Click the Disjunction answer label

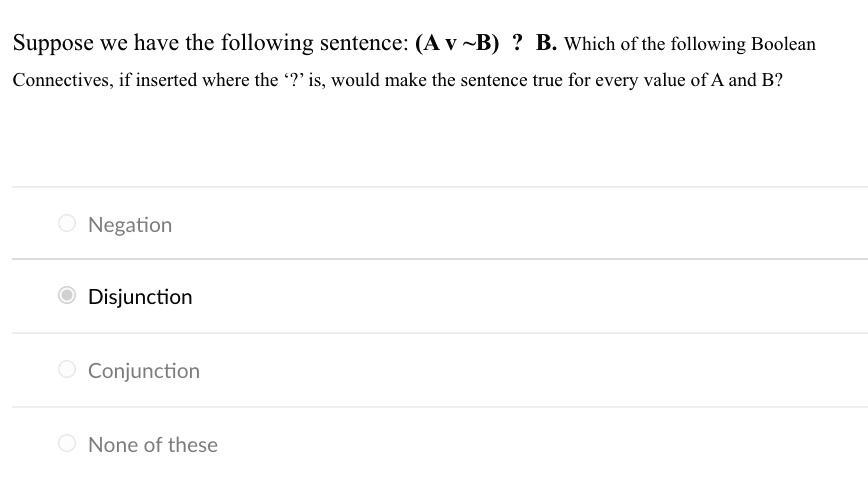pos(140,297)
